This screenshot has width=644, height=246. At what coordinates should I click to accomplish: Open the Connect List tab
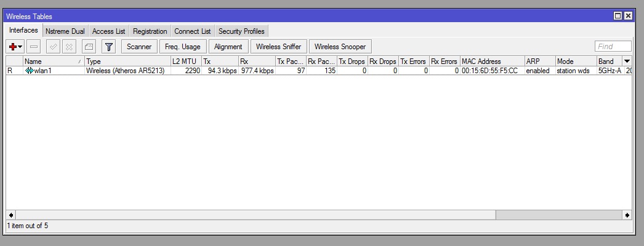pyautogui.click(x=193, y=31)
